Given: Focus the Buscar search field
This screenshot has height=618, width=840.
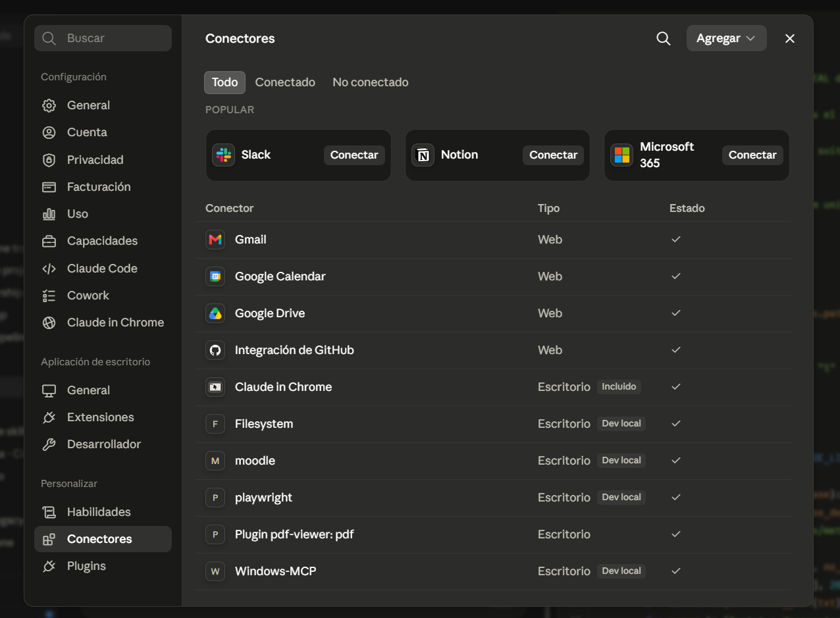Looking at the screenshot, I should coord(103,38).
